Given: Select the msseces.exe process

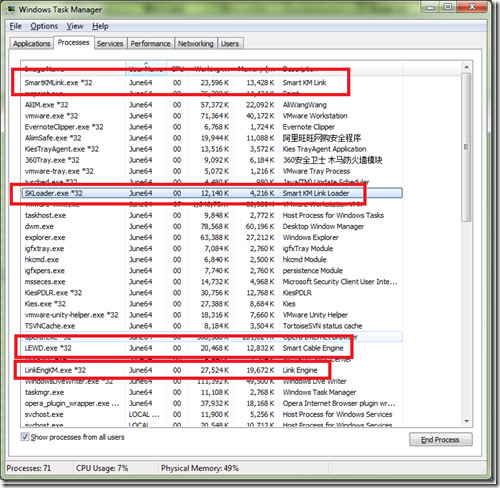Looking at the screenshot, I should click(x=212, y=282).
